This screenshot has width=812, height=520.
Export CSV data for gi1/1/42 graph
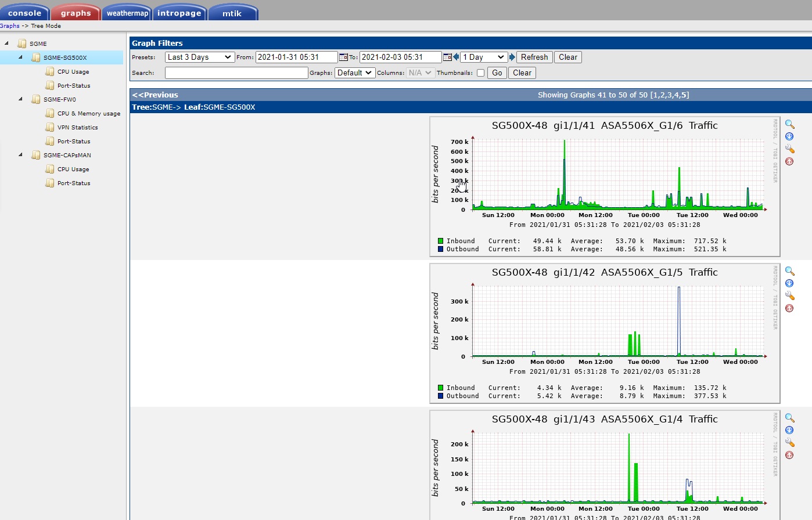[789, 283]
